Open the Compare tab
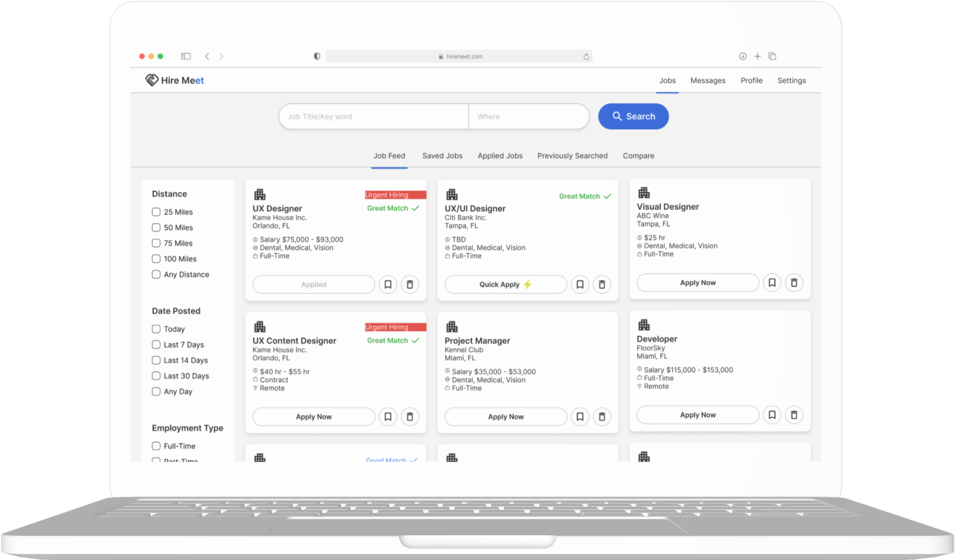This screenshot has width=956, height=560. point(639,156)
